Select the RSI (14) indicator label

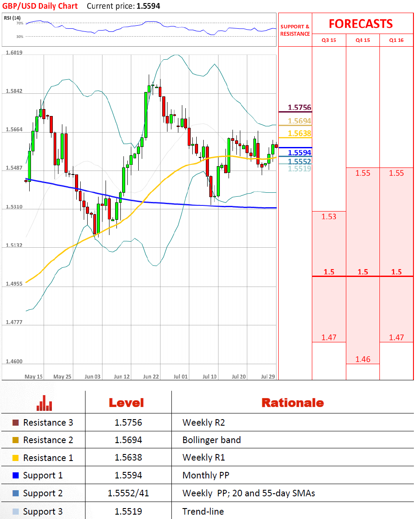(x=13, y=17)
